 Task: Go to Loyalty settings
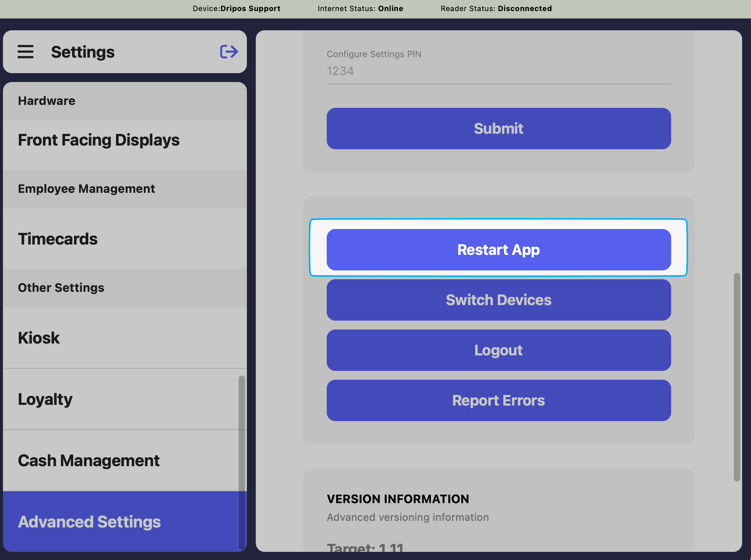coord(45,399)
